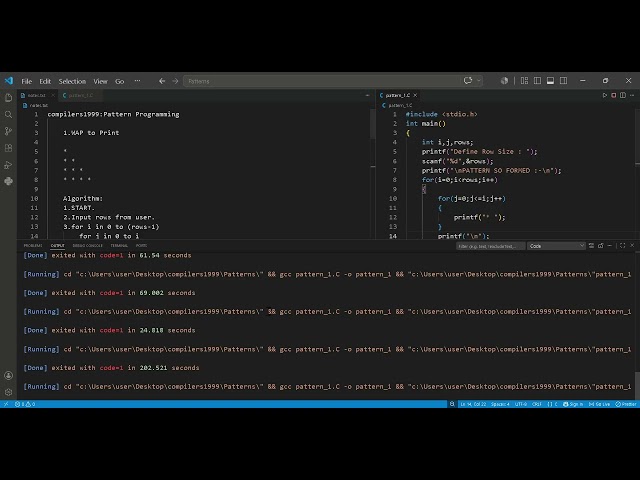Viewport: 640px width, 480px height.
Task: Switch to the Output panel tab
Action: tap(58, 246)
